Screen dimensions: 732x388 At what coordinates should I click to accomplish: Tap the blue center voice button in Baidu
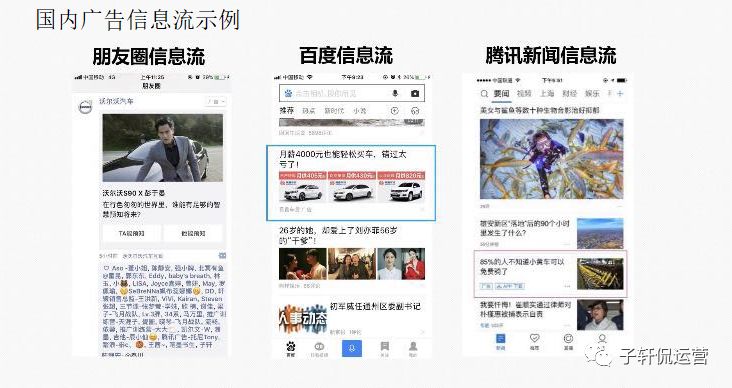pyautogui.click(x=352, y=348)
